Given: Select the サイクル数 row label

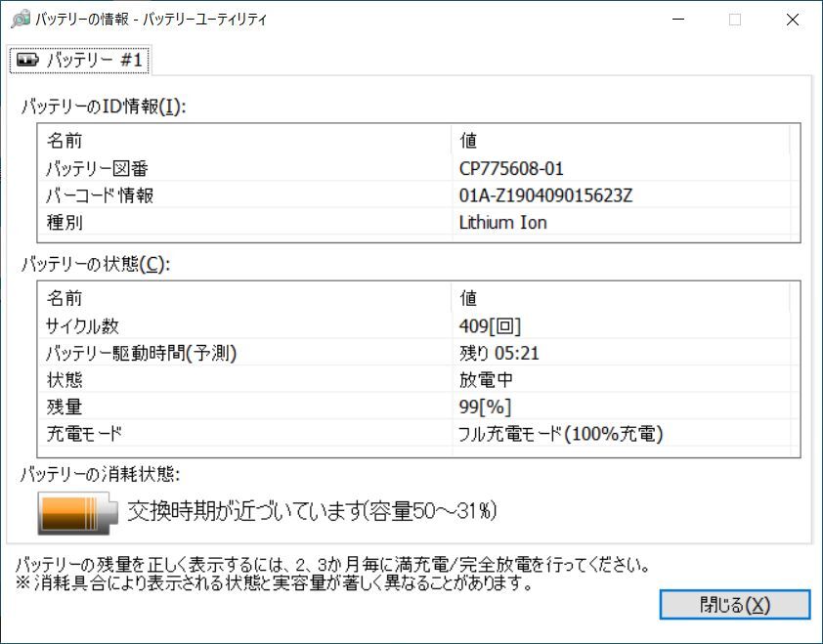Looking at the screenshot, I should click(82, 326).
